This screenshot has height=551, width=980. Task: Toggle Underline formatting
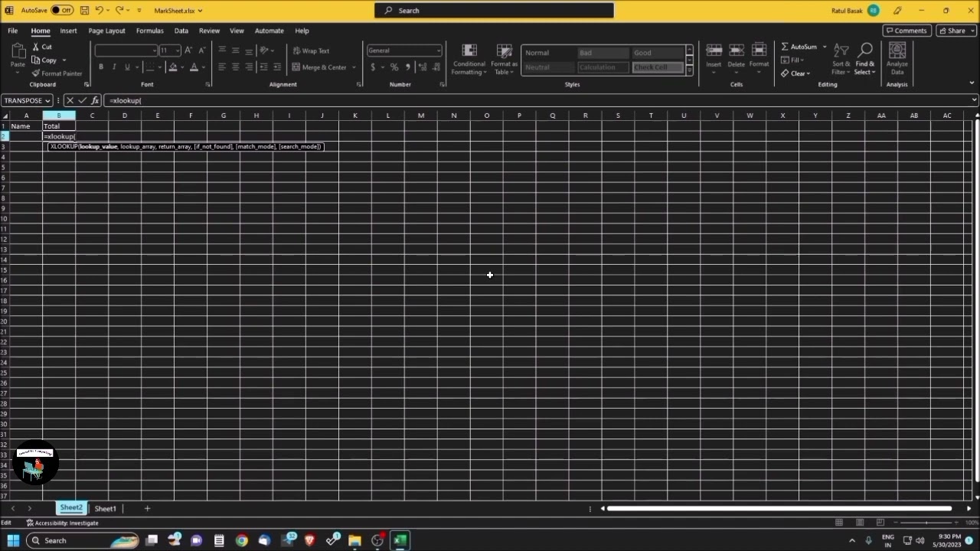127,67
